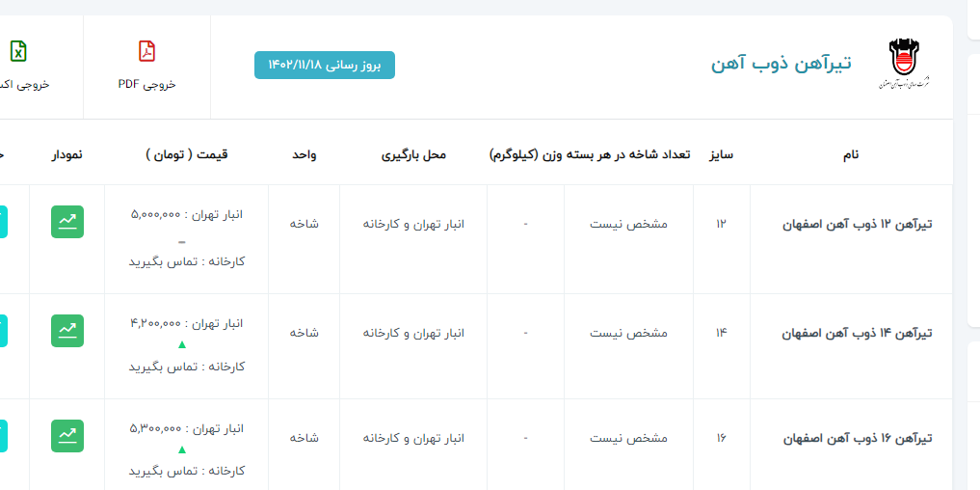The height and width of the screenshot is (490, 980).
Task: Click the قیمت ( تومان ) column header
Action: pyautogui.click(x=187, y=154)
